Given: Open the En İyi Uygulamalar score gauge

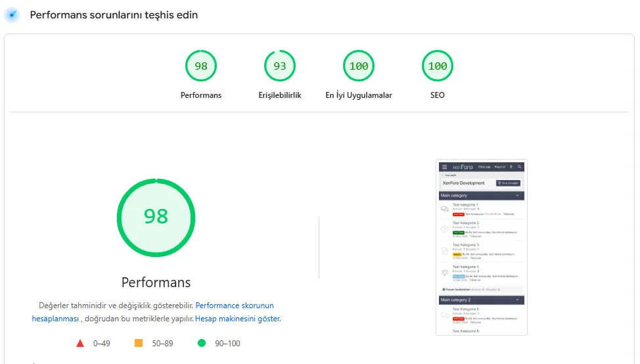Looking at the screenshot, I should (x=359, y=66).
